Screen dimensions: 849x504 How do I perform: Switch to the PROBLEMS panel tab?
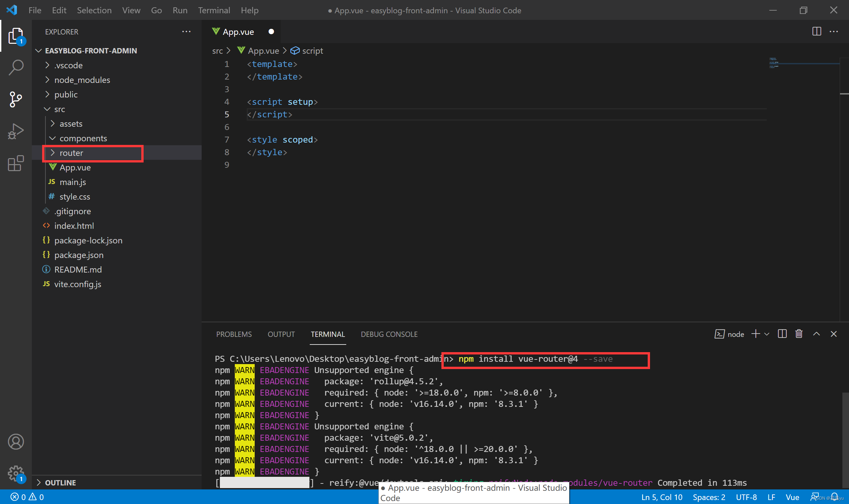point(234,334)
